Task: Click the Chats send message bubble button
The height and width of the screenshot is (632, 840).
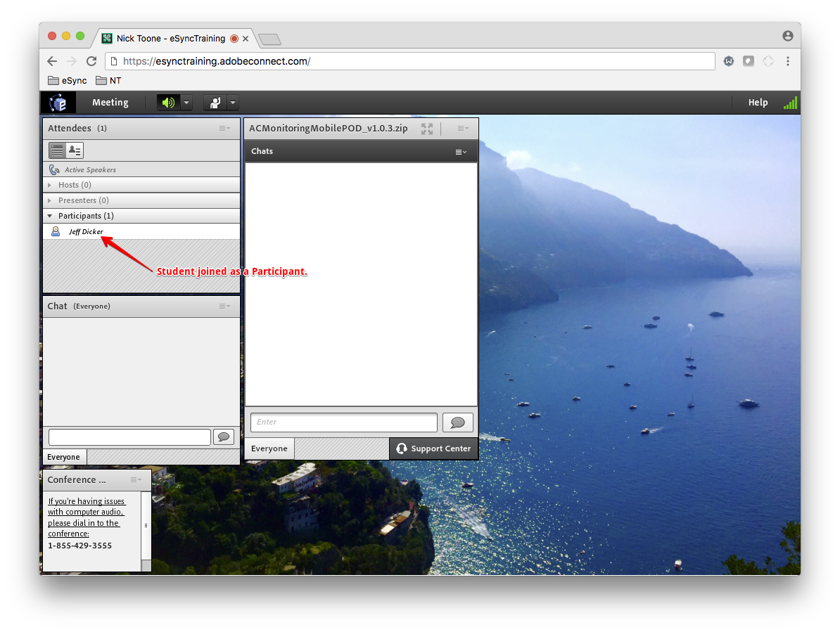Action: click(x=457, y=423)
